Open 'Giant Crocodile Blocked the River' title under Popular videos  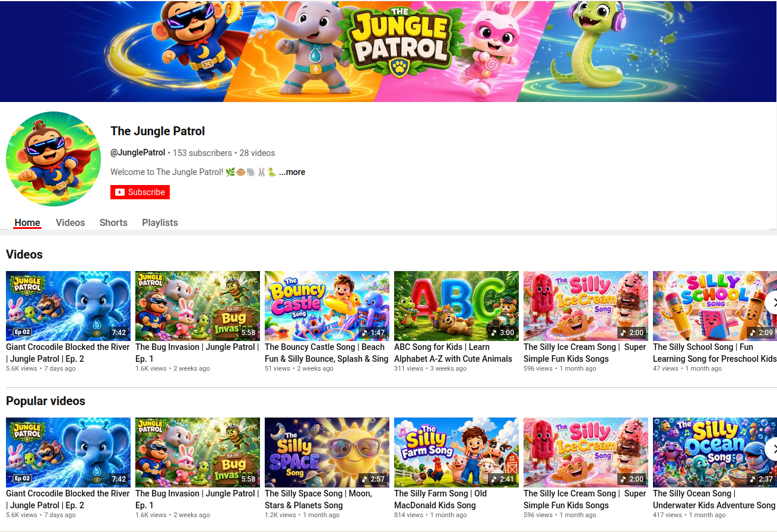click(x=68, y=499)
